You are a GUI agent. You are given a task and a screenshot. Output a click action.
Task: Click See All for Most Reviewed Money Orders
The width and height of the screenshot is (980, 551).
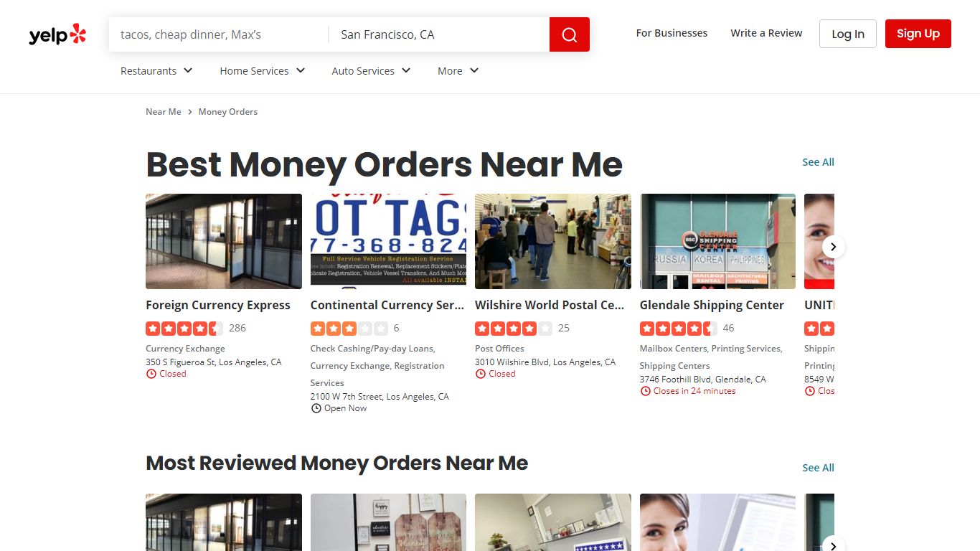pos(818,468)
